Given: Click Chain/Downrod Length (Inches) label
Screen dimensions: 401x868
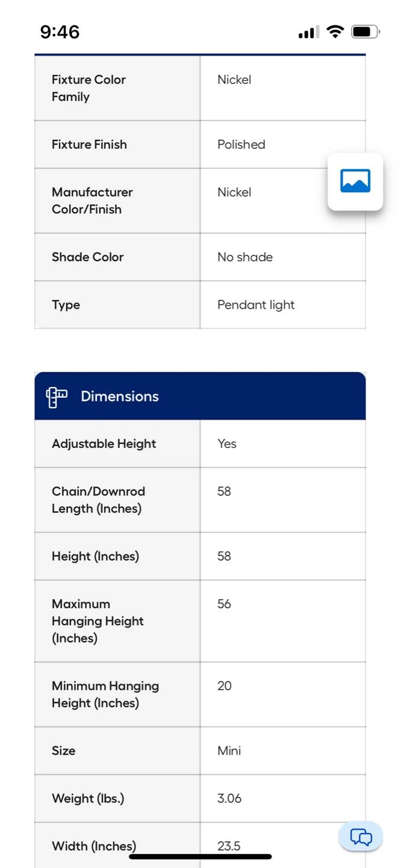Looking at the screenshot, I should (x=98, y=500).
